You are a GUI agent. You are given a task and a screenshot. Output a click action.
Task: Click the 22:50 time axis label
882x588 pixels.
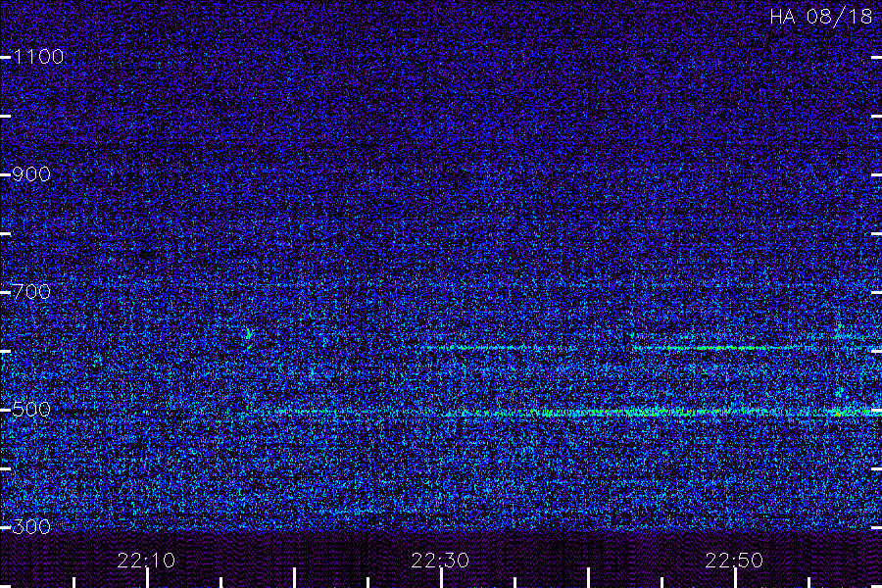click(x=734, y=561)
